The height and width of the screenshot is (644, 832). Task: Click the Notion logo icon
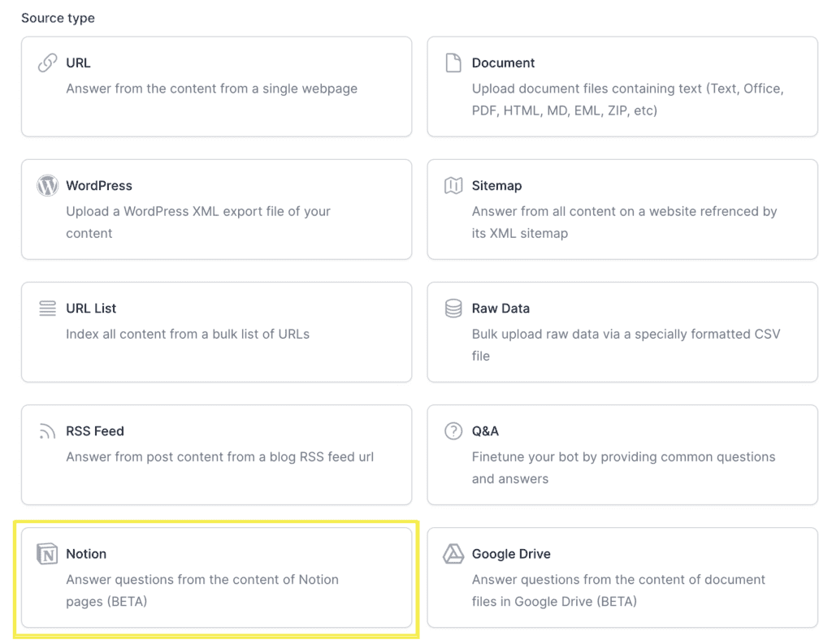[47, 554]
